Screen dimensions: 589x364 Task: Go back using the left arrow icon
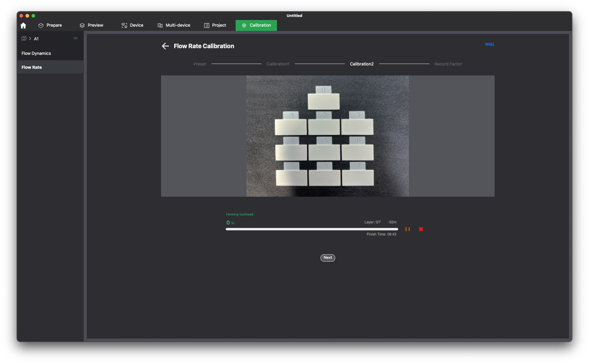(x=165, y=46)
